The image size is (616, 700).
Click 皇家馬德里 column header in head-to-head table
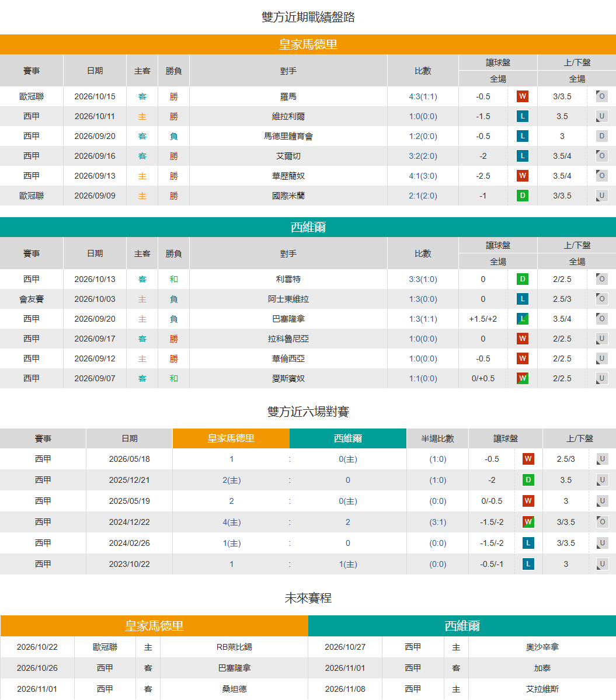coord(231,438)
